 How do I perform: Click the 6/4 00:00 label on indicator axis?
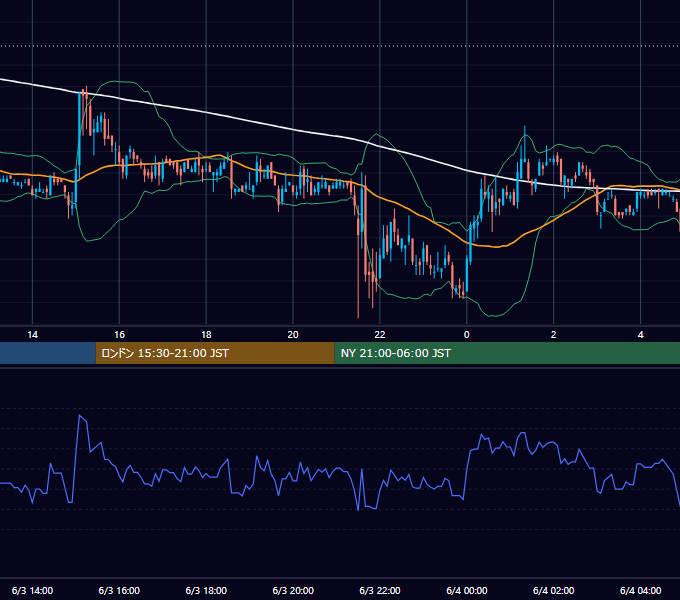tap(467, 590)
